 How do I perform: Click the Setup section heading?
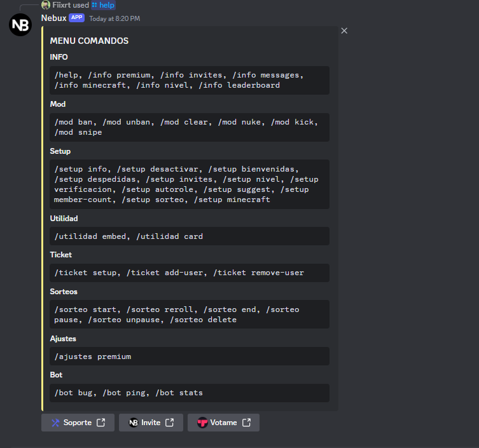[60, 151]
